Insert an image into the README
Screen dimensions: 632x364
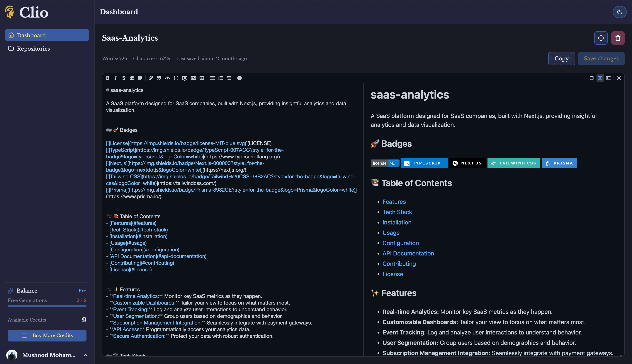pyautogui.click(x=193, y=78)
